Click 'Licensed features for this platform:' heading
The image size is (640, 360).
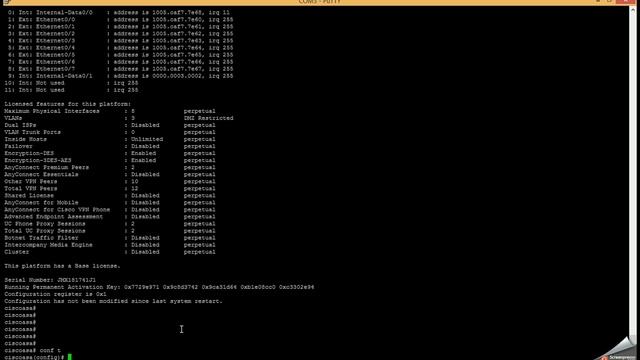(68, 104)
